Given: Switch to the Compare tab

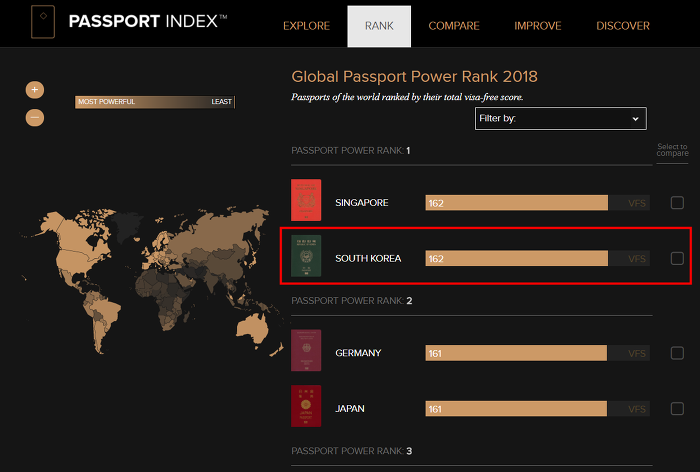Looking at the screenshot, I should (454, 26).
